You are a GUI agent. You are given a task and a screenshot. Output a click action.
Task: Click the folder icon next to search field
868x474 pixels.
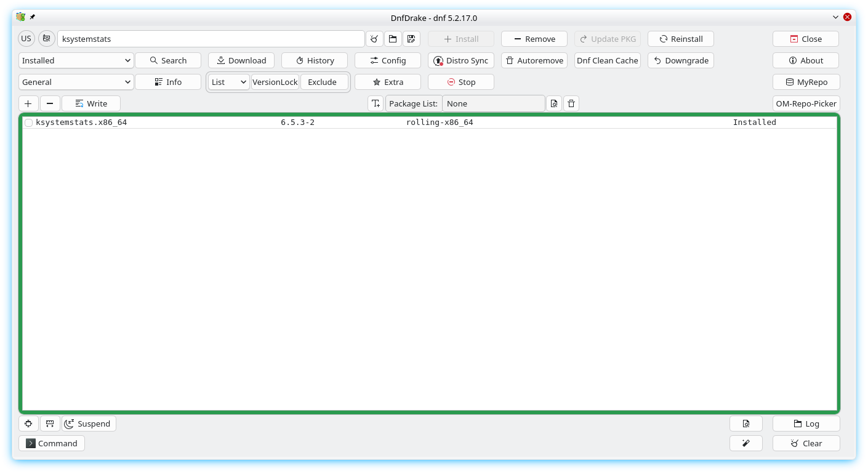click(393, 39)
